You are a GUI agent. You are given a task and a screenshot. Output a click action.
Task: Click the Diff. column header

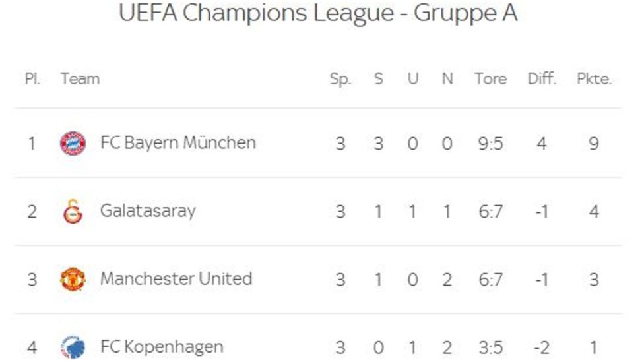[x=542, y=78]
